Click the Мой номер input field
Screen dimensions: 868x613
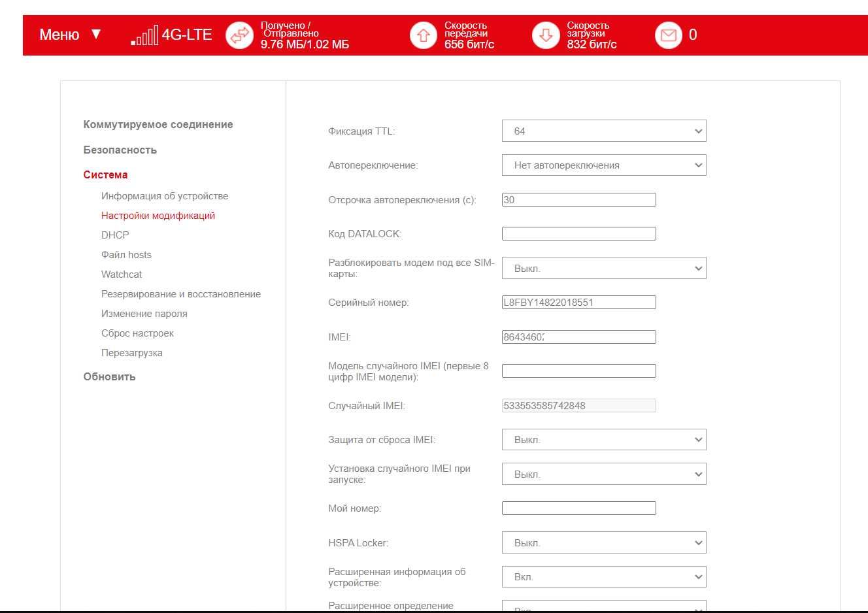point(578,508)
